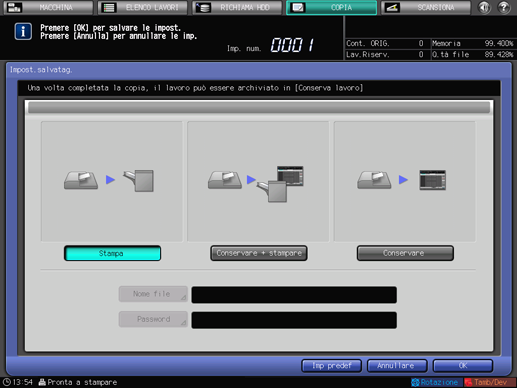Open the MACCHINA tab
This screenshot has height=388, width=517.
click(x=48, y=7)
